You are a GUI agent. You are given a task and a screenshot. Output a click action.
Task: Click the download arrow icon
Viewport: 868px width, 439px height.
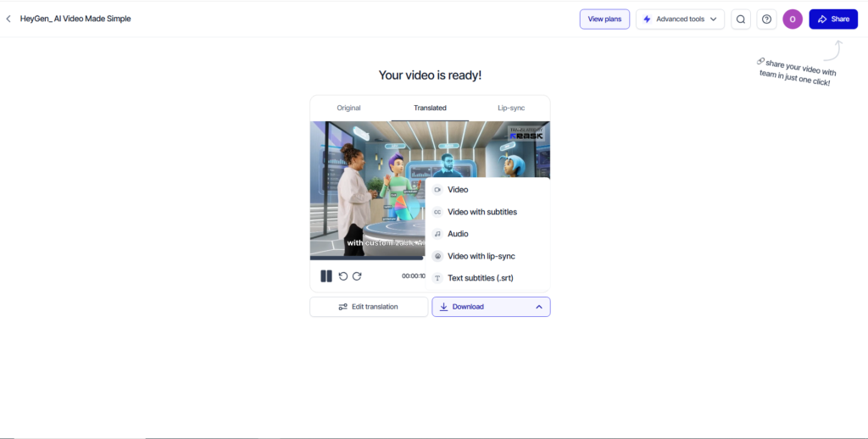443,307
